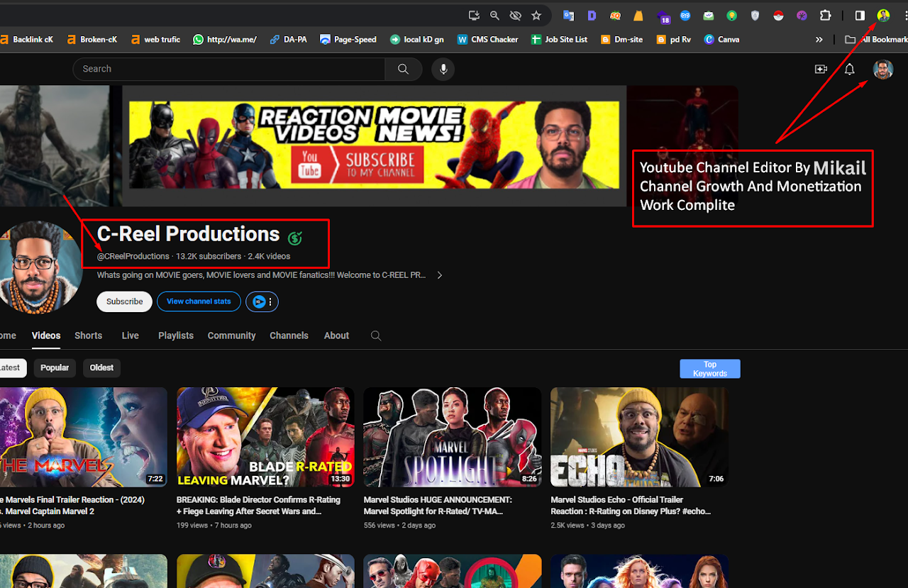The height and width of the screenshot is (588, 908).
Task: Bookmark page with the star icon
Action: pyautogui.click(x=536, y=16)
